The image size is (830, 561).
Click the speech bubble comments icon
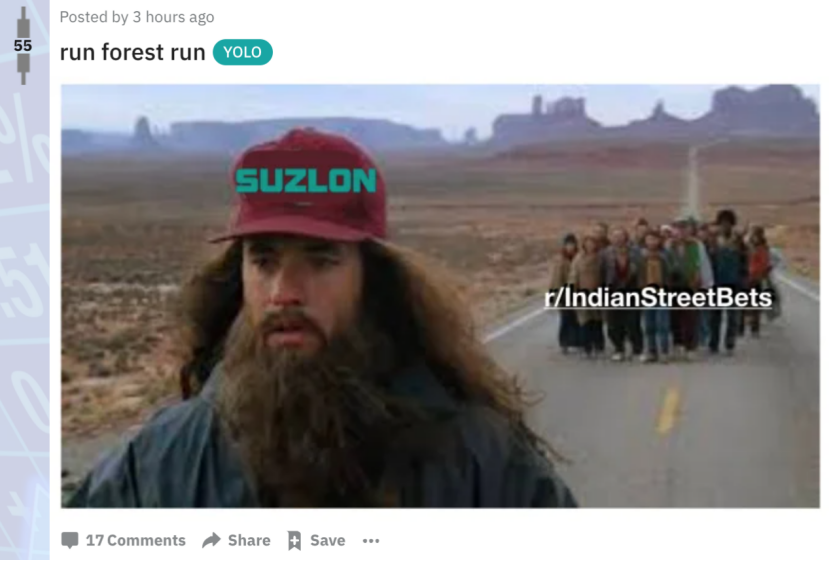coord(70,540)
